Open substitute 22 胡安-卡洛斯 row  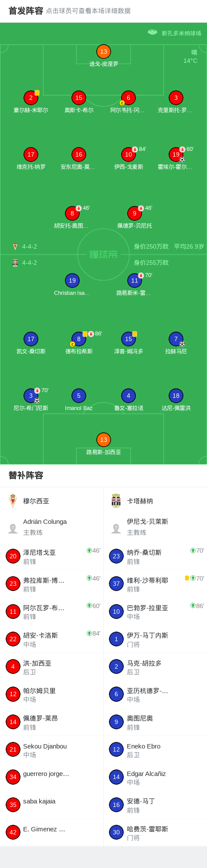click(52, 639)
